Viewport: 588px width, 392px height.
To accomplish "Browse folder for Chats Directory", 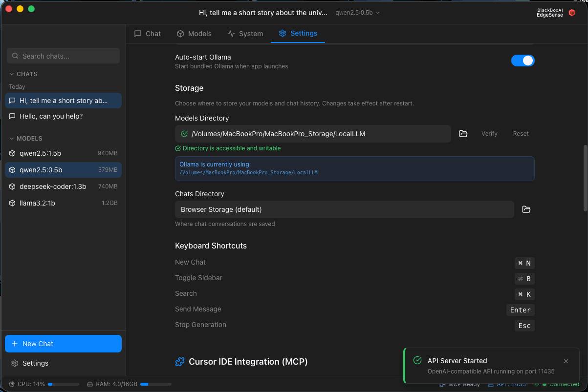I will point(526,209).
